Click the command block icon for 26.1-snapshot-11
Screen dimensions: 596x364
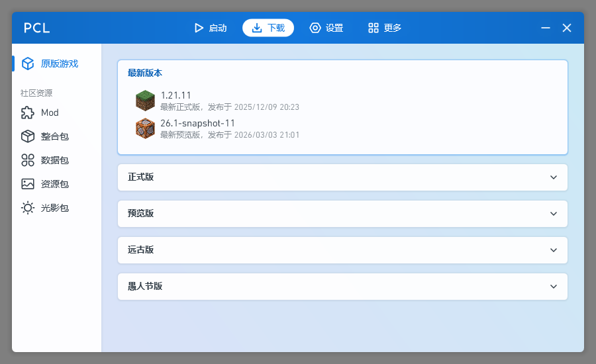pos(145,128)
